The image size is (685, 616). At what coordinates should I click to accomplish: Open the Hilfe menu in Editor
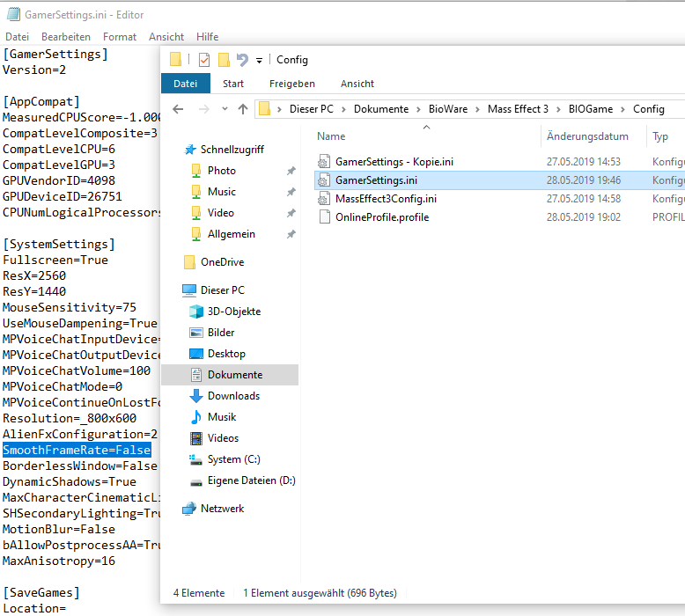point(208,37)
